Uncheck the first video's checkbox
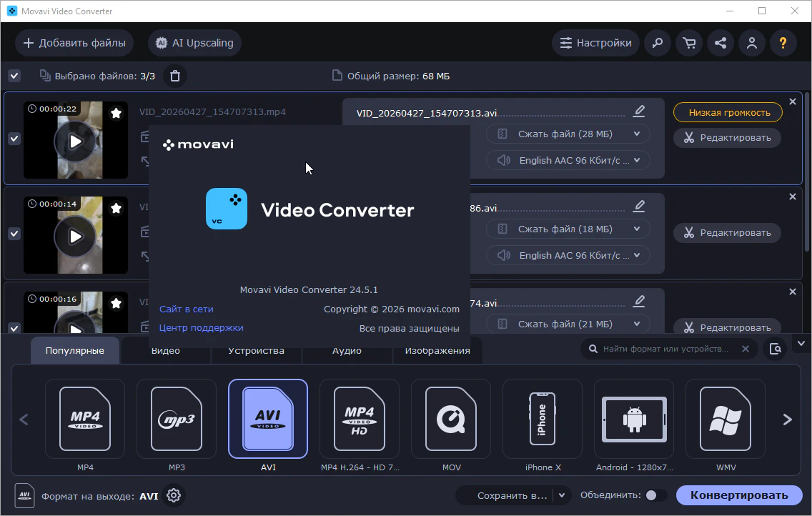Image resolution: width=812 pixels, height=516 pixels. pos(14,139)
